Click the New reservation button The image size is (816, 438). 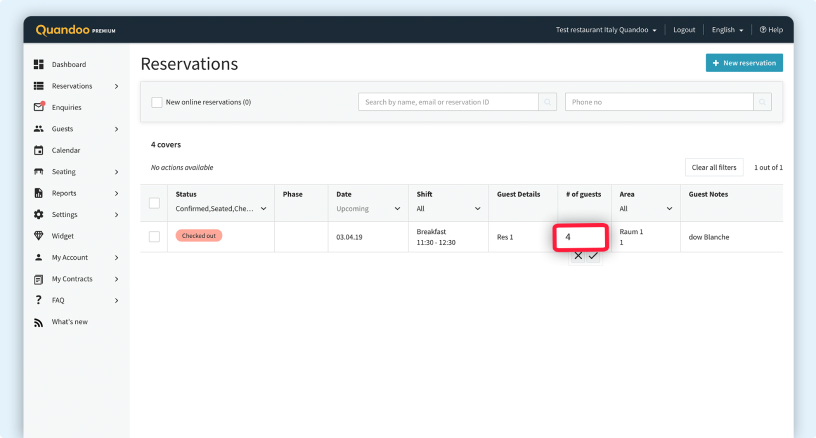[x=744, y=63]
